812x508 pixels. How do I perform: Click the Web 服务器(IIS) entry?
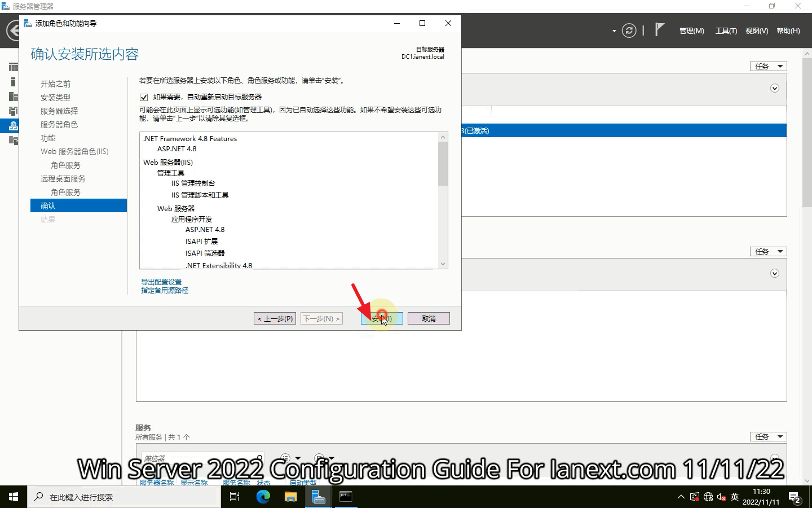(x=168, y=162)
